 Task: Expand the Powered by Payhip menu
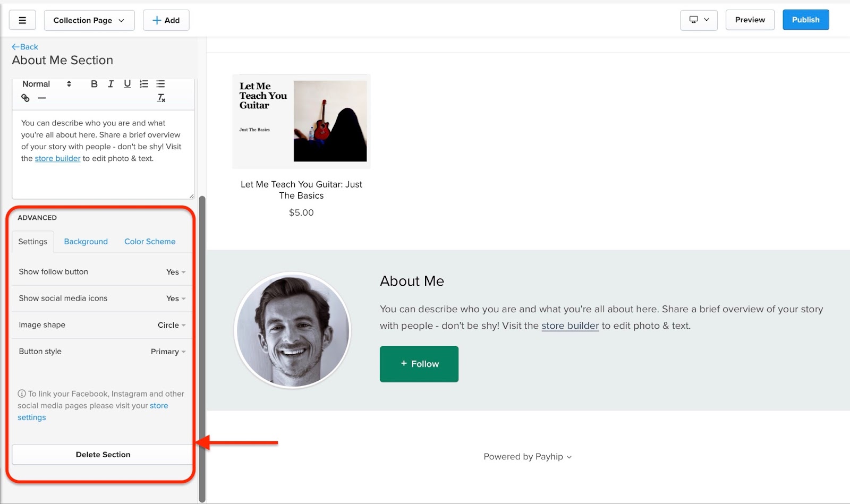[x=528, y=457]
